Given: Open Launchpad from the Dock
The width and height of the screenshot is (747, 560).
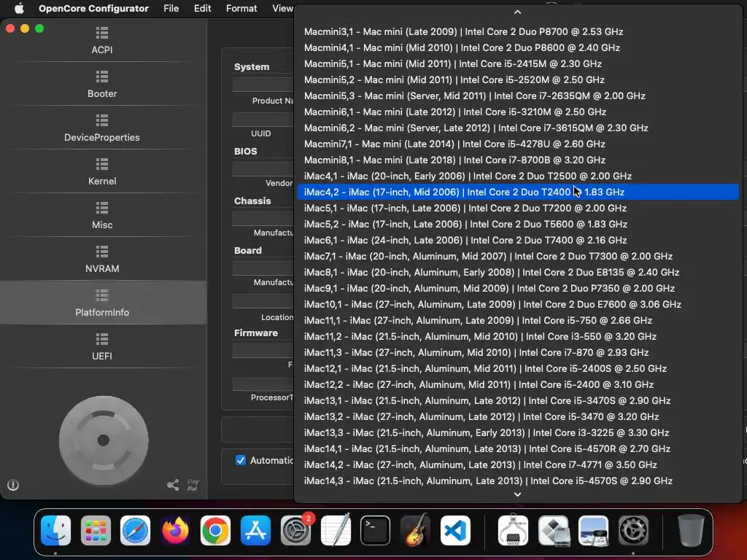Looking at the screenshot, I should tap(96, 530).
